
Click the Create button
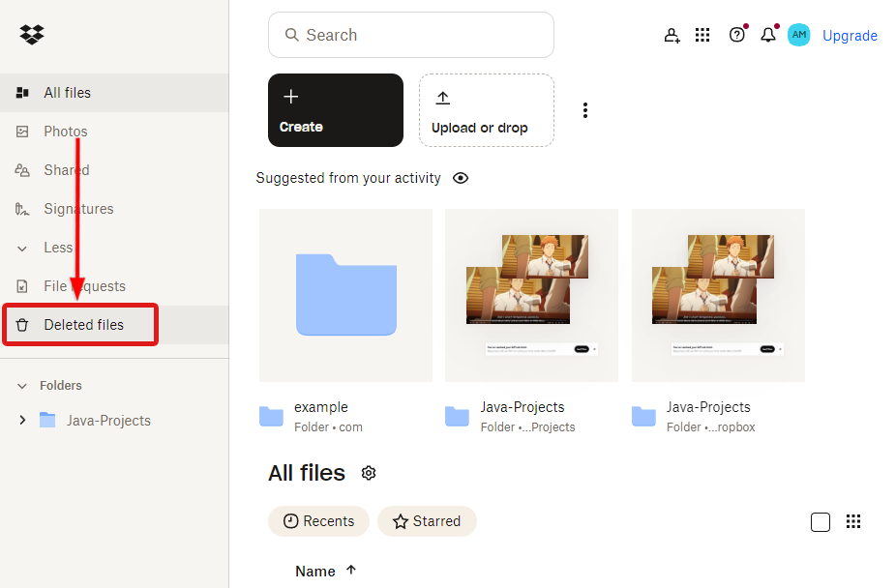[336, 110]
